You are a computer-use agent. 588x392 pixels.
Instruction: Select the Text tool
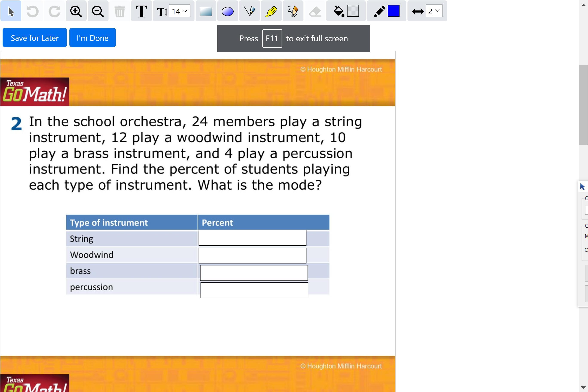tap(141, 11)
